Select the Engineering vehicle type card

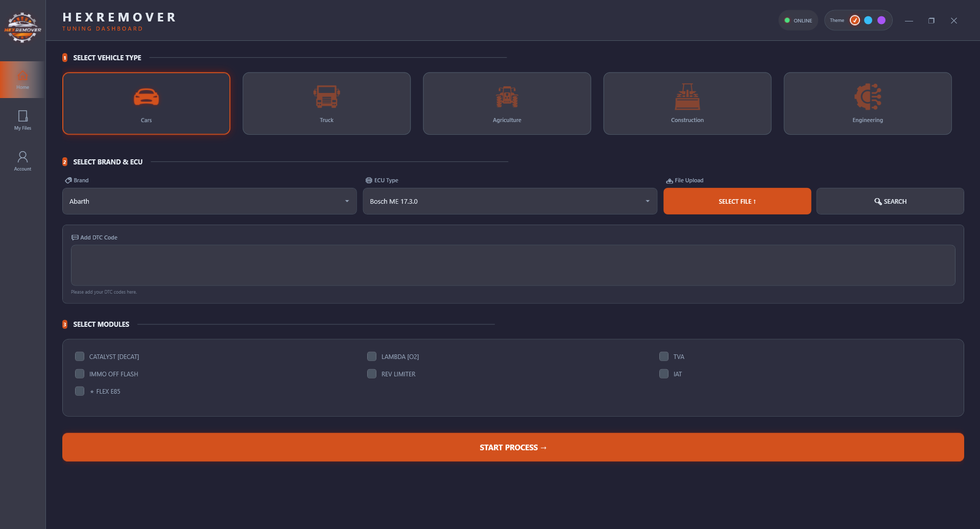(867, 104)
